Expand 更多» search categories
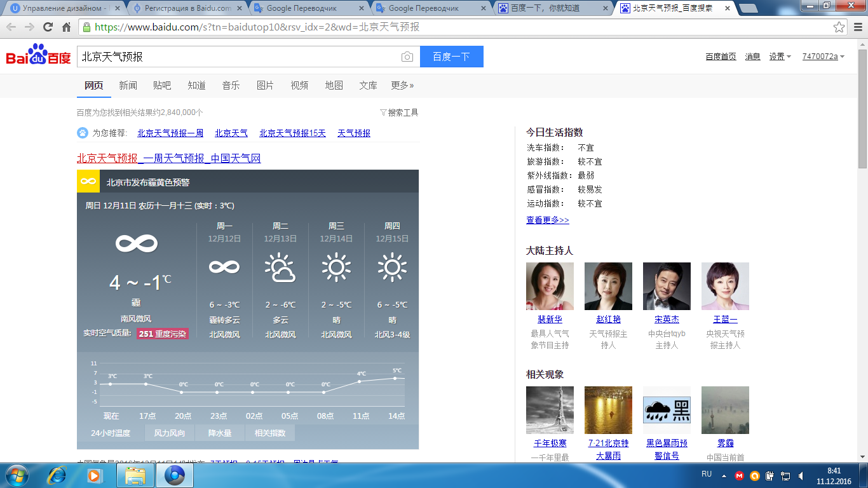This screenshot has height=488, width=868. [x=402, y=85]
